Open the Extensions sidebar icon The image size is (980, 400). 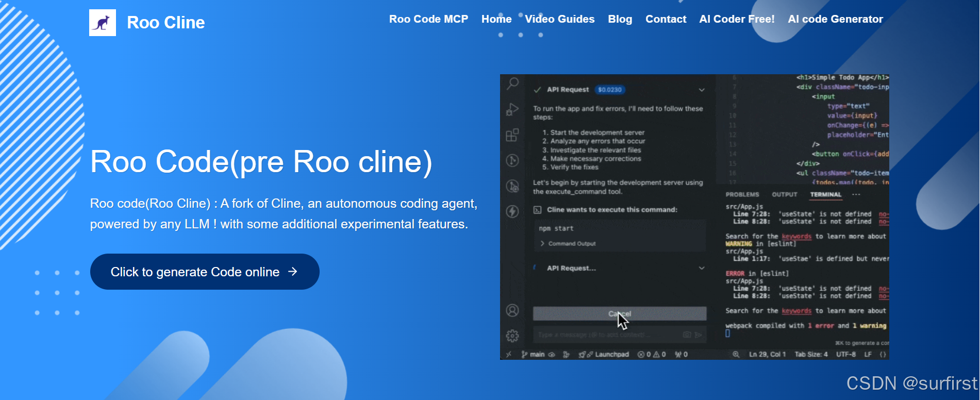click(x=512, y=135)
